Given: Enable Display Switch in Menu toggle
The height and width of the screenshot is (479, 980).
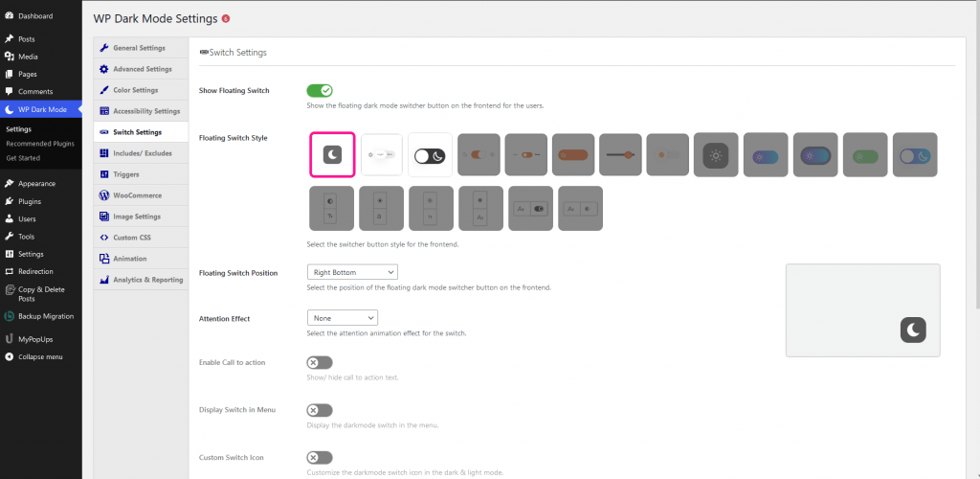Looking at the screenshot, I should pyautogui.click(x=320, y=410).
